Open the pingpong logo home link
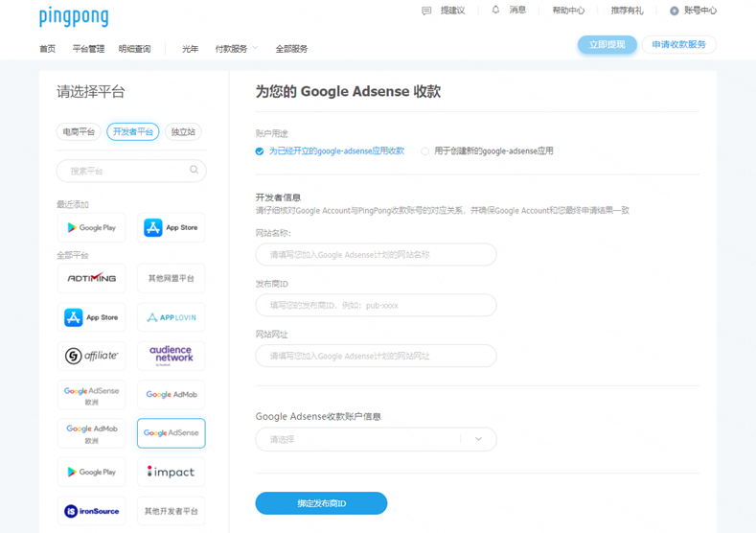756x533 pixels. [x=74, y=17]
